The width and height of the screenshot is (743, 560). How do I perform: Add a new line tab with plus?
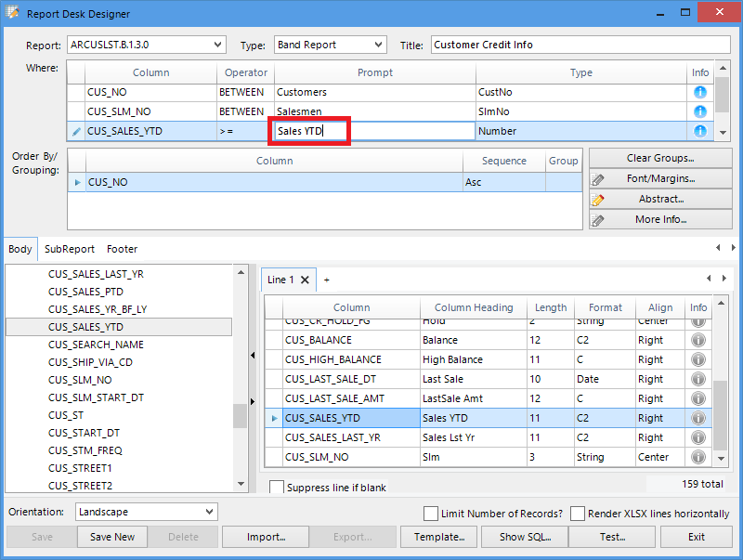(x=326, y=280)
